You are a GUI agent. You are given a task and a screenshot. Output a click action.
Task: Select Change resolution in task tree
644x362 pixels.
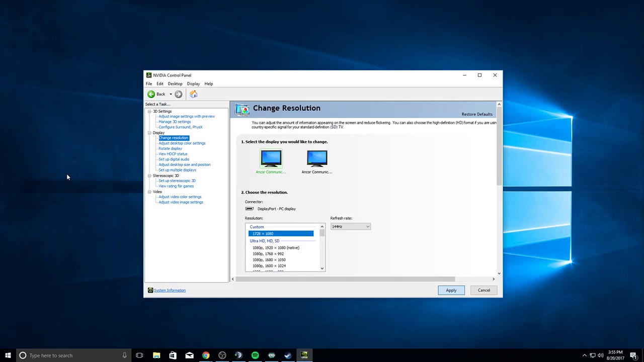(174, 138)
